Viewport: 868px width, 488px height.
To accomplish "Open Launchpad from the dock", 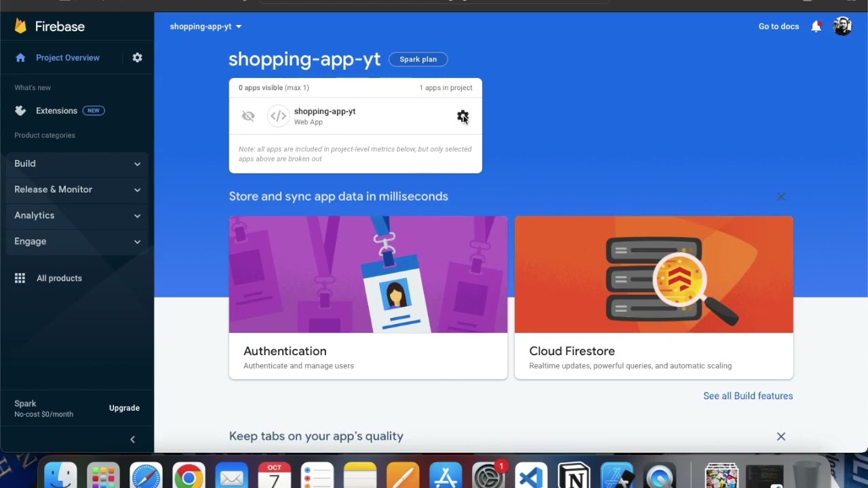I will coord(103,476).
